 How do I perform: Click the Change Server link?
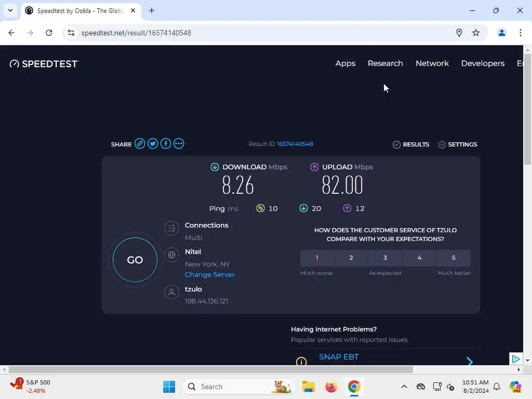[210, 274]
